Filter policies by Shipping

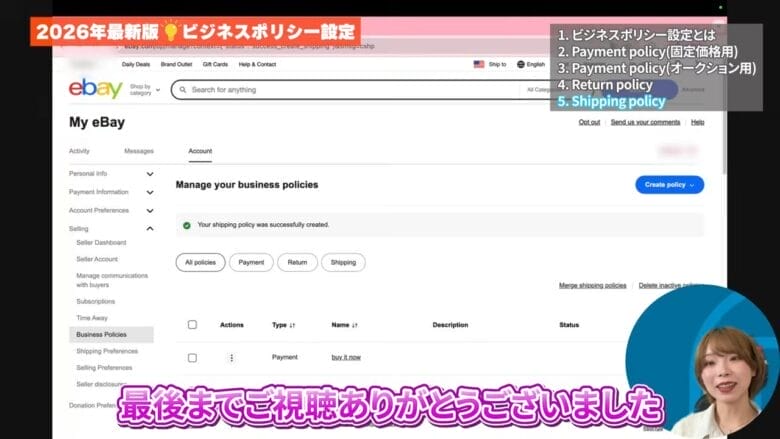343,262
